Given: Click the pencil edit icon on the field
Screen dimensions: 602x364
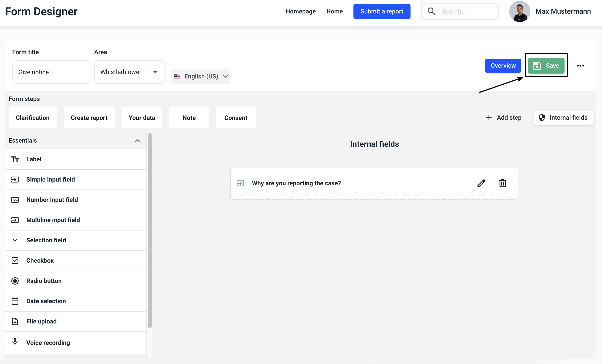Looking at the screenshot, I should (x=481, y=183).
